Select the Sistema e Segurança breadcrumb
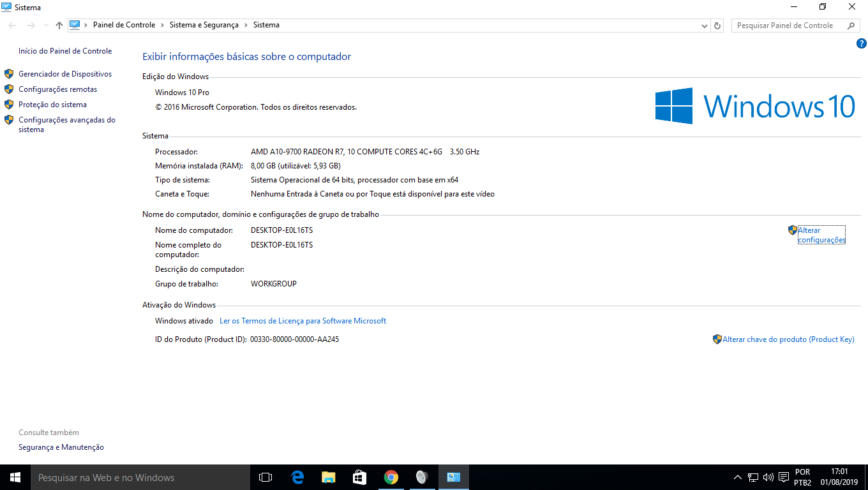868x490 pixels. tap(204, 25)
